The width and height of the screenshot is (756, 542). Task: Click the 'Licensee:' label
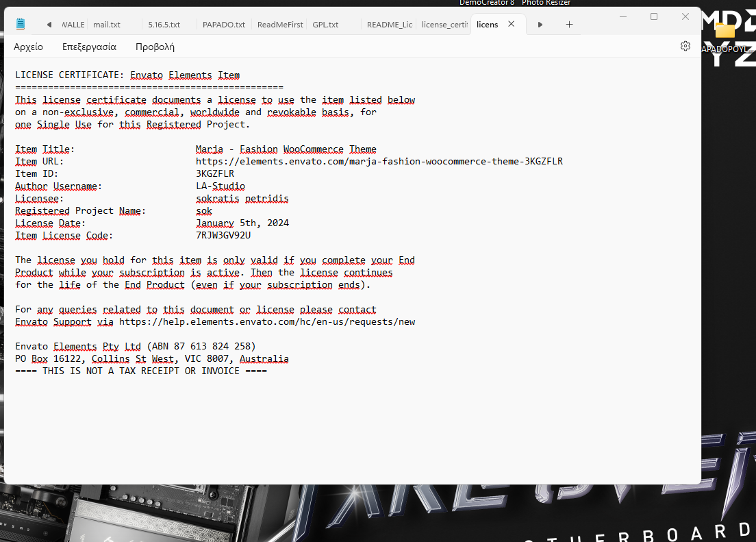click(x=39, y=198)
